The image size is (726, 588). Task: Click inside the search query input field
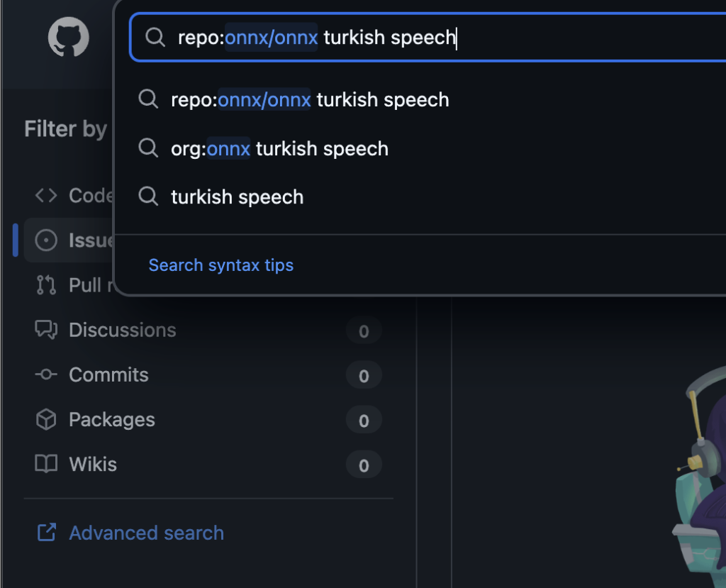pos(496,38)
